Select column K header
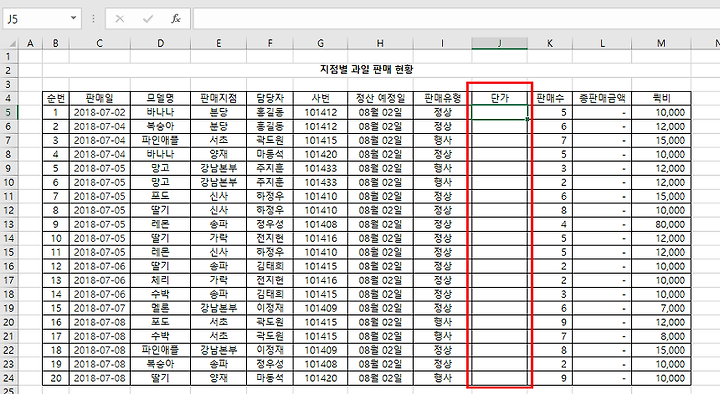720x394 pixels. [x=550, y=43]
